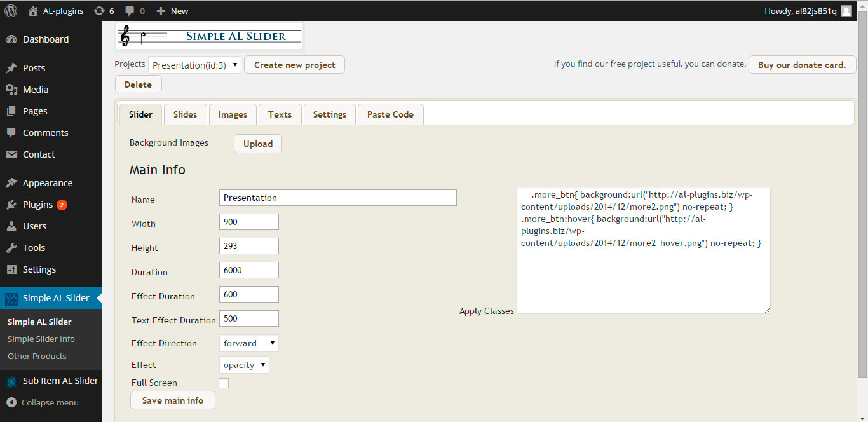
Task: Click Howdy, al82js851q account menu
Action: click(x=808, y=11)
